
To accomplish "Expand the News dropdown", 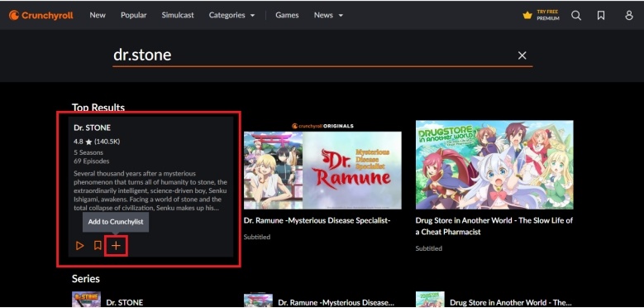I will 328,15.
